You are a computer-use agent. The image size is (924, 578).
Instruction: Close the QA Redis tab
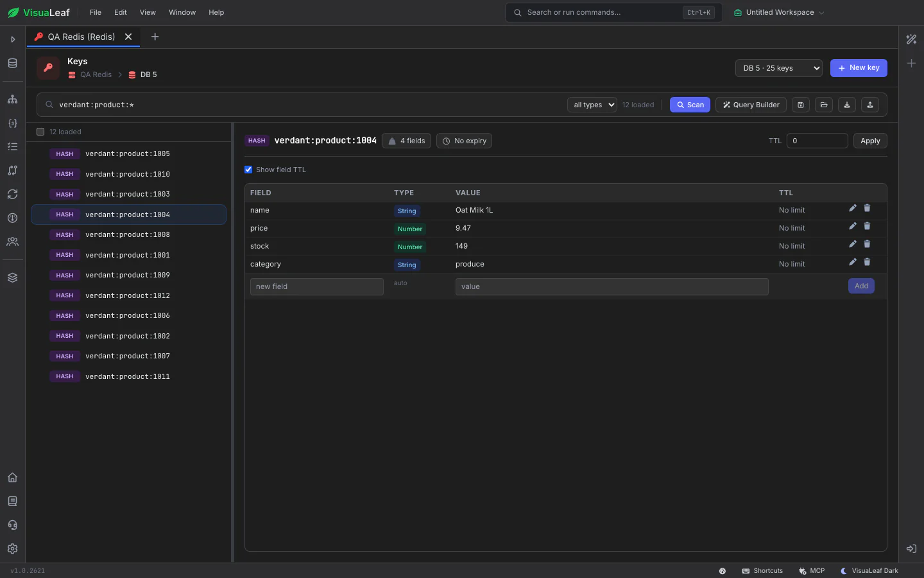coord(128,37)
